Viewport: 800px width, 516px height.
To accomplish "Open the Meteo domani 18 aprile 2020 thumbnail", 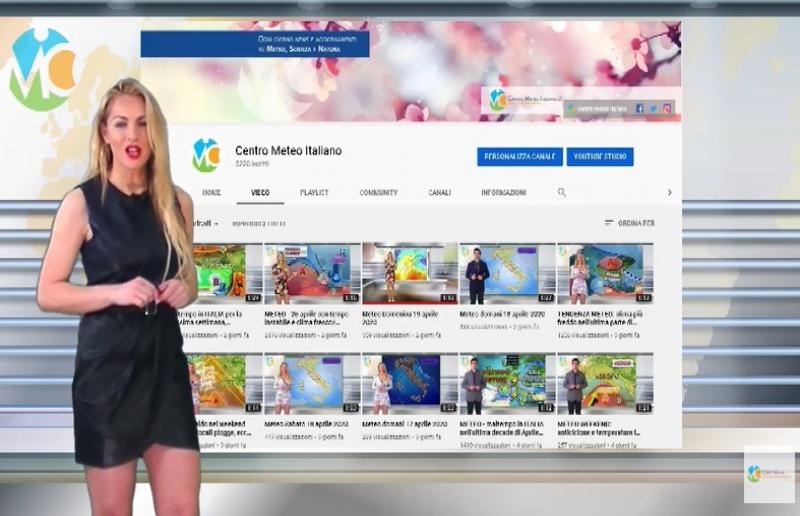I will pyautogui.click(x=507, y=274).
